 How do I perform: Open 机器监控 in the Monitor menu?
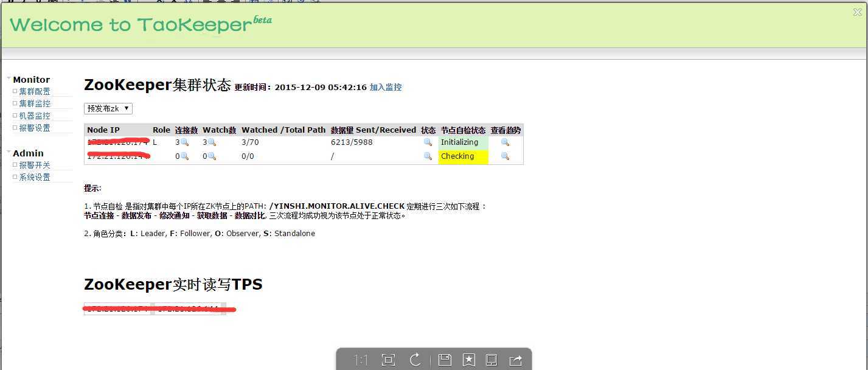pos(35,116)
